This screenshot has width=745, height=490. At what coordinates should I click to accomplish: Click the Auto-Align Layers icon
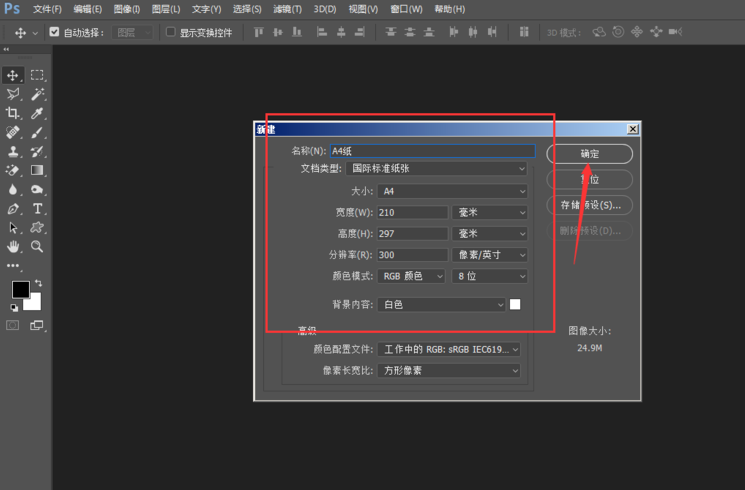524,32
